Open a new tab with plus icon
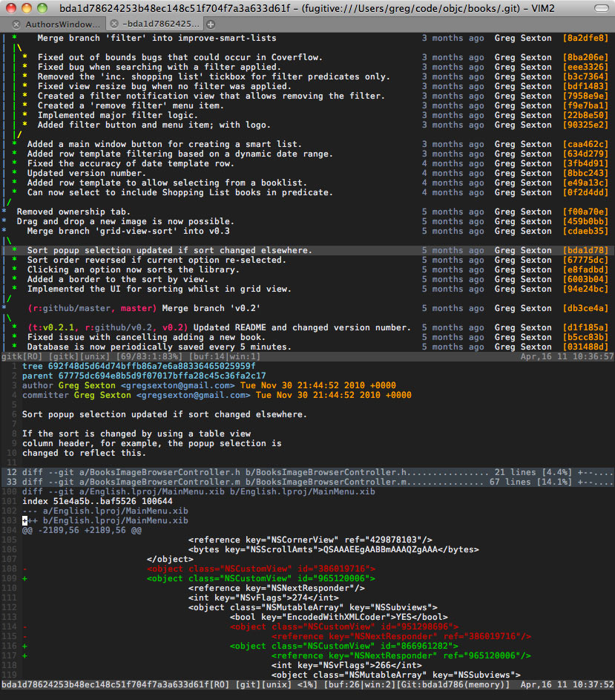 point(211,24)
